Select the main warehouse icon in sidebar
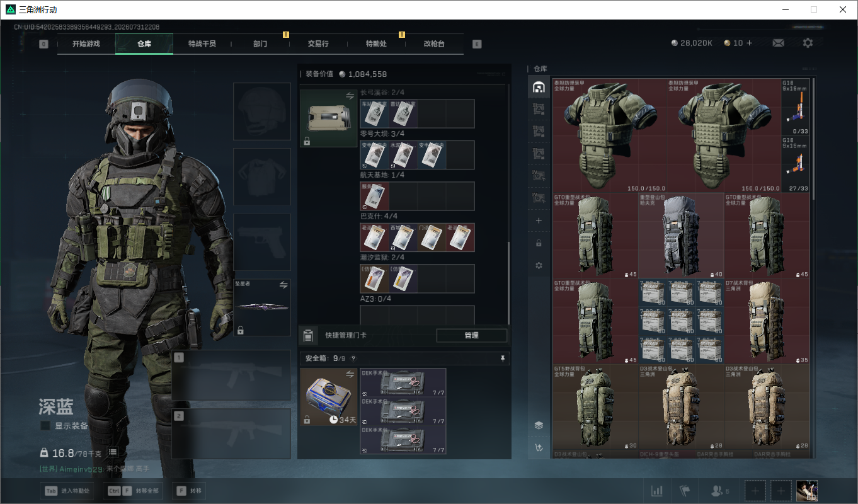Viewport: 858px width, 504px height. tap(539, 87)
